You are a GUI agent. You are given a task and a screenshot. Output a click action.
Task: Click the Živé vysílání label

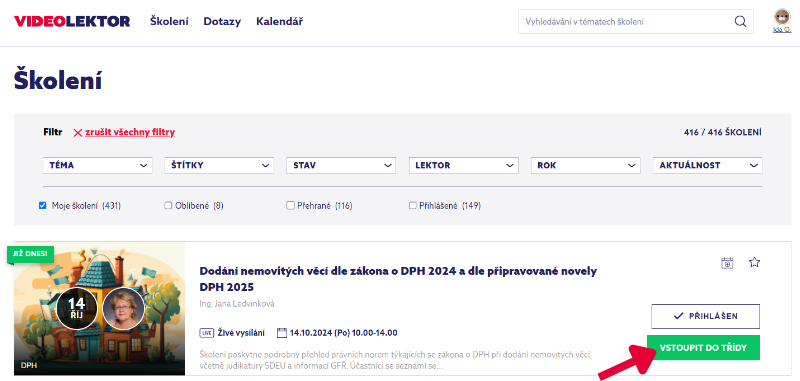click(x=241, y=333)
